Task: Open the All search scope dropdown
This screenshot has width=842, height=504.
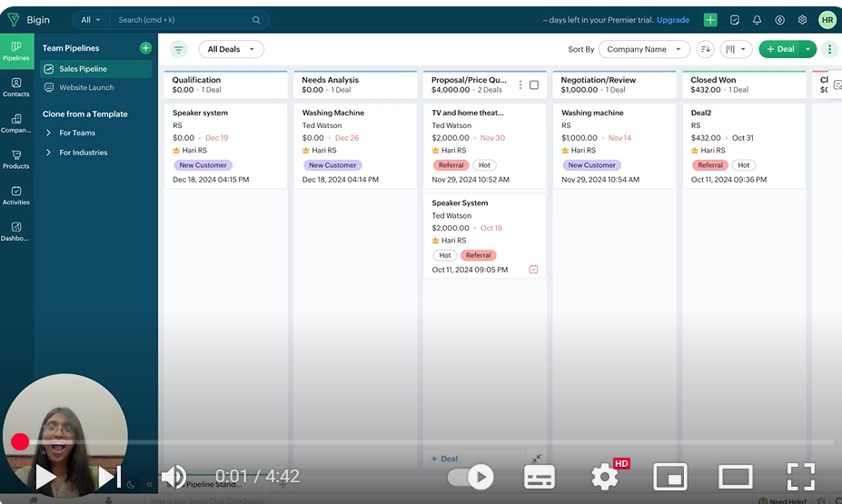Action: [90, 20]
